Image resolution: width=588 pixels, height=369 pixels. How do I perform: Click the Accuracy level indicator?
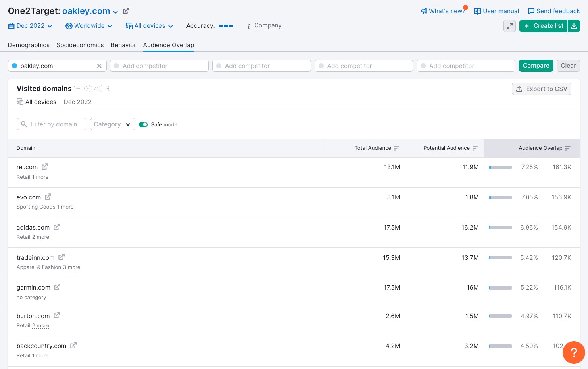pyautogui.click(x=226, y=26)
